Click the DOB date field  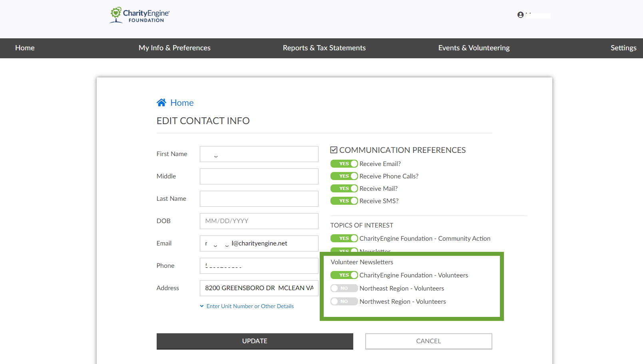259,221
